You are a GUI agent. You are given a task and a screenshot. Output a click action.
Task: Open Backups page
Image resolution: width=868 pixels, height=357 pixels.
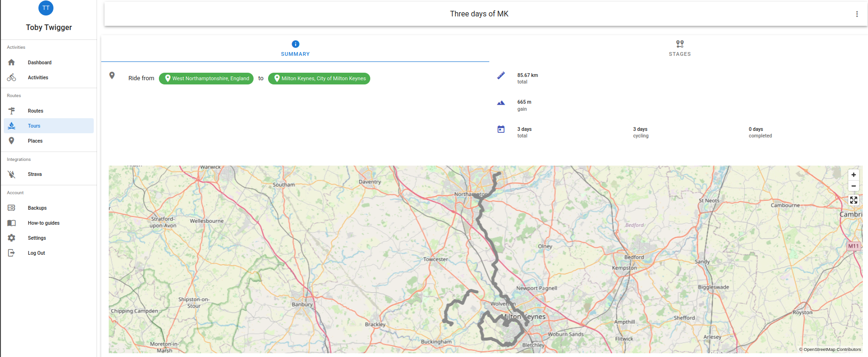click(x=49, y=208)
